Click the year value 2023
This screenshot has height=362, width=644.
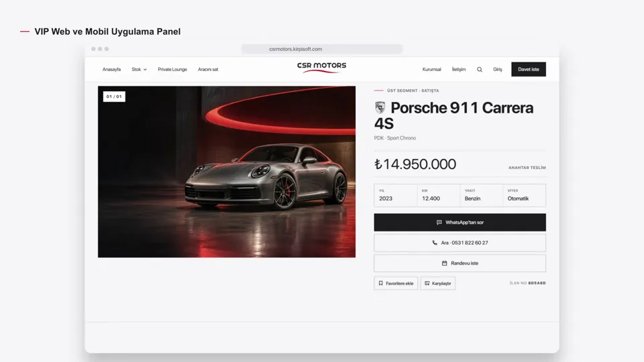tap(386, 198)
